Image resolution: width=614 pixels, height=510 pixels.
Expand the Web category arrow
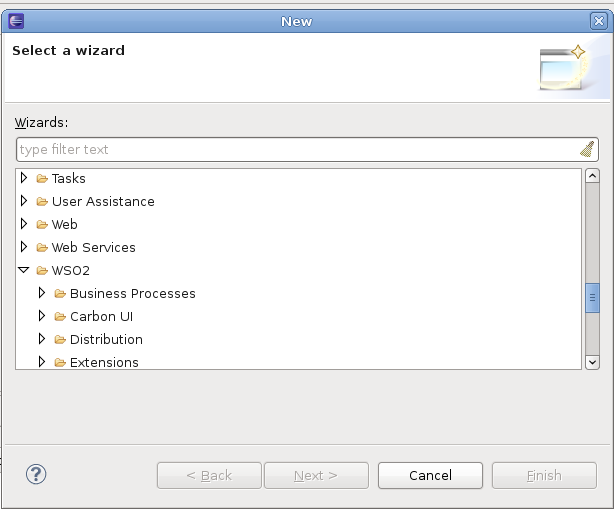(24, 224)
